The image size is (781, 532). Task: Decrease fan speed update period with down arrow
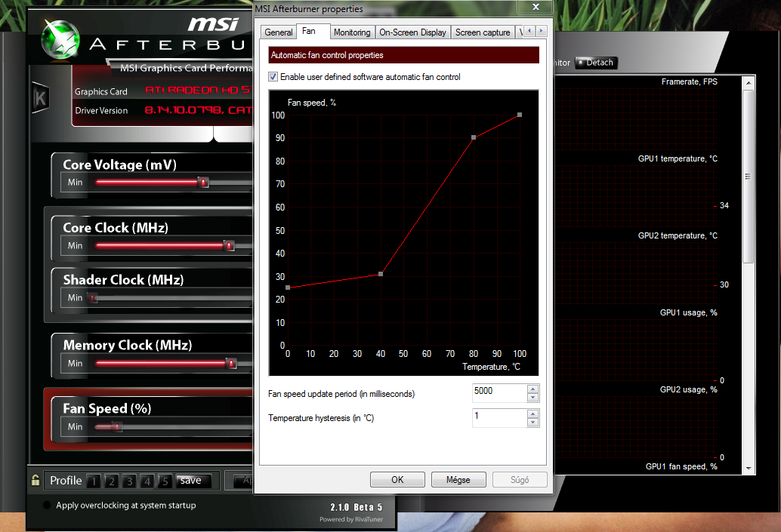click(532, 397)
